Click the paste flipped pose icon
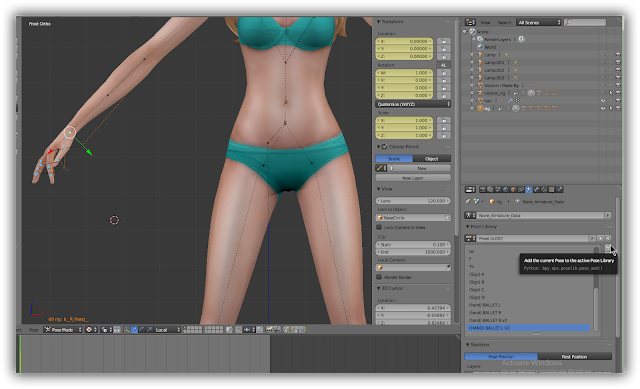The height and width of the screenshot is (389, 640). (x=301, y=329)
